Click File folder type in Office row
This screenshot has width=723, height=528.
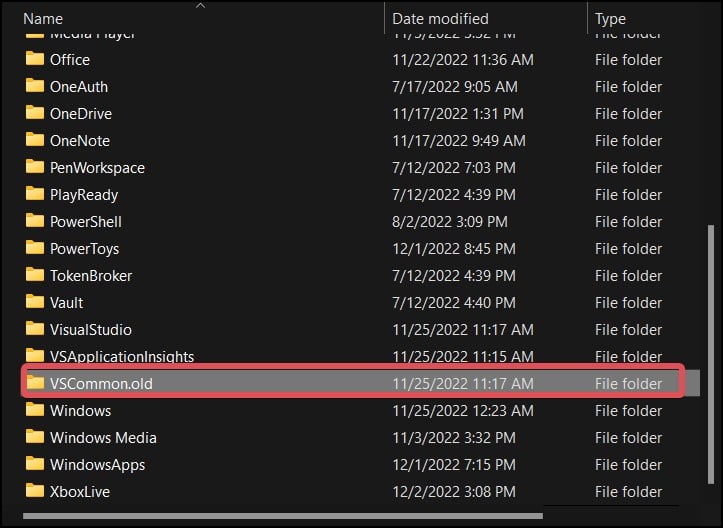click(628, 60)
